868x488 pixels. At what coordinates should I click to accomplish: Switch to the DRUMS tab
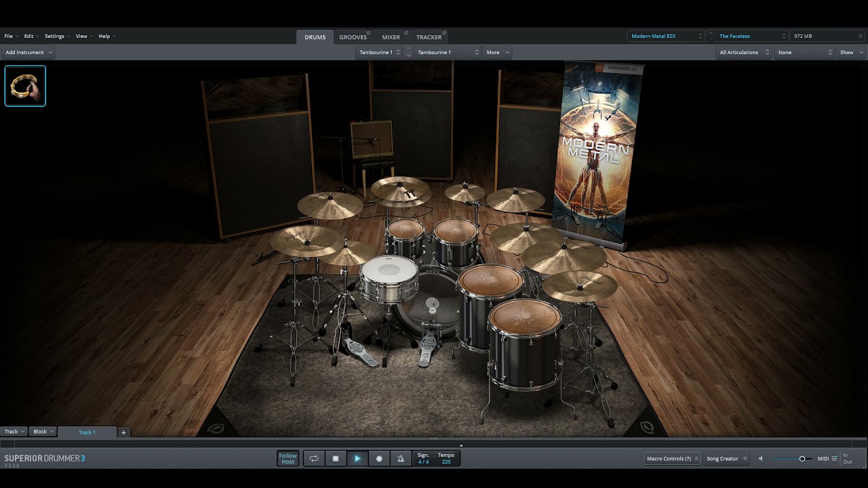click(315, 37)
